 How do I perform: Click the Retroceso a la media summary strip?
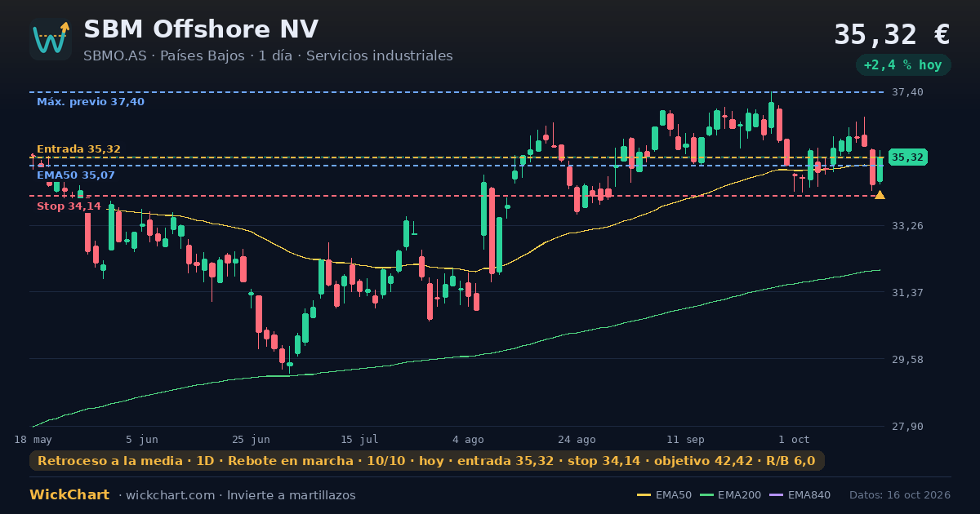point(426,461)
